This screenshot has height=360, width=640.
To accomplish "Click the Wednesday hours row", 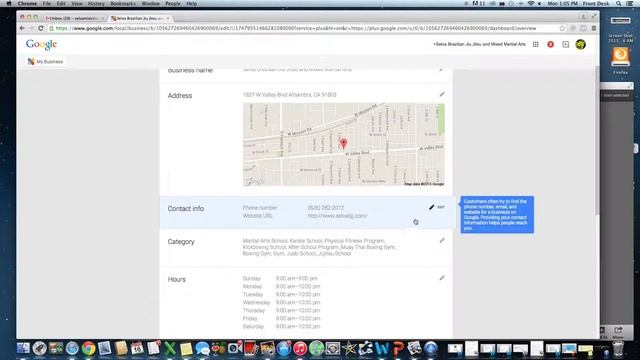I will pyautogui.click(x=281, y=302).
